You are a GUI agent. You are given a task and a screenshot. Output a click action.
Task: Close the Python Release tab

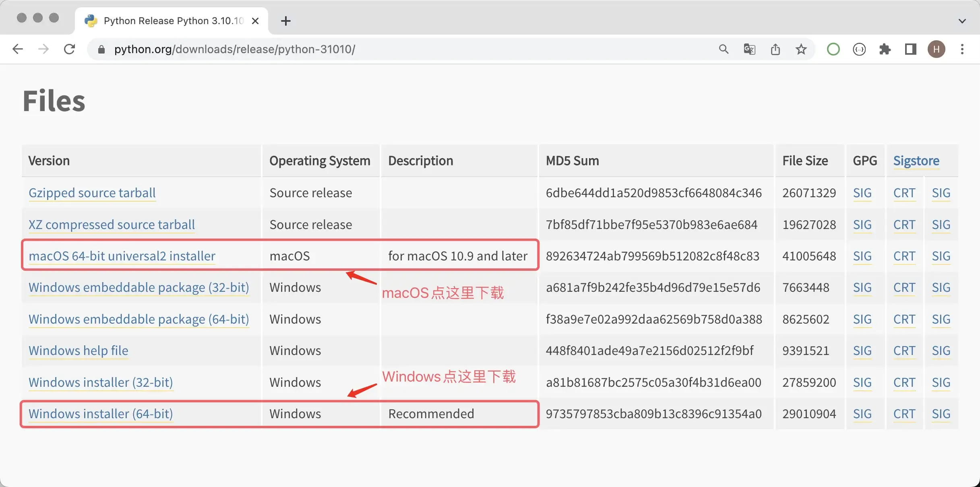pyautogui.click(x=255, y=21)
